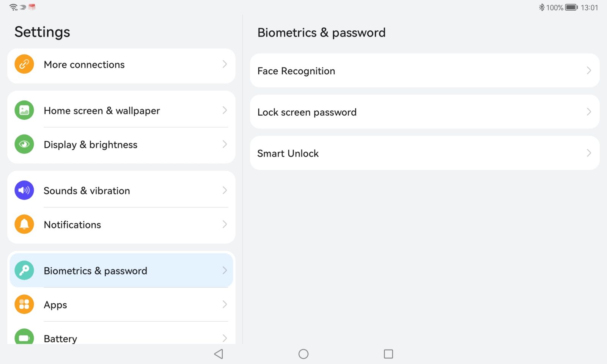Viewport: 607px width, 364px height.
Task: Expand Smart Unlock using its chevron
Action: click(589, 153)
